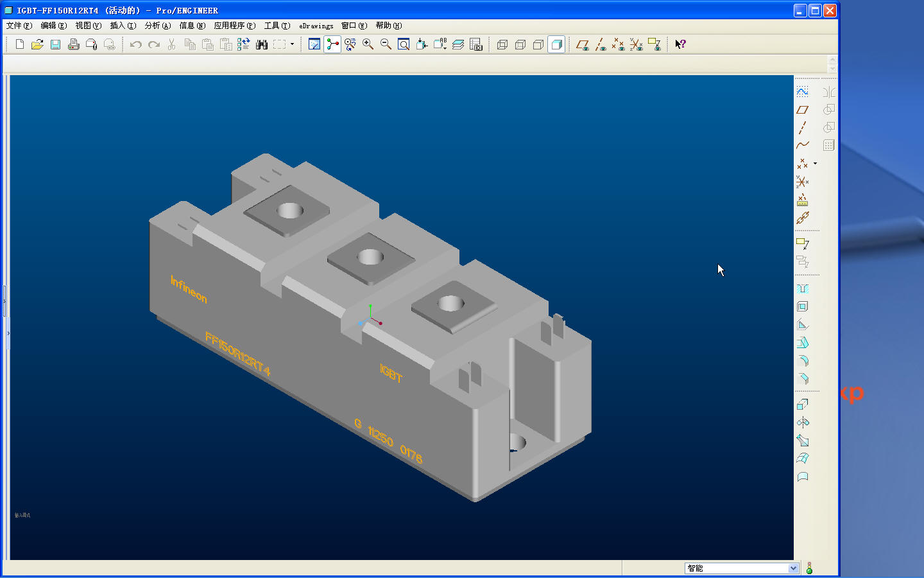Click the up arrow of the message area scrollbar
The height and width of the screenshot is (578, 924).
[832, 60]
